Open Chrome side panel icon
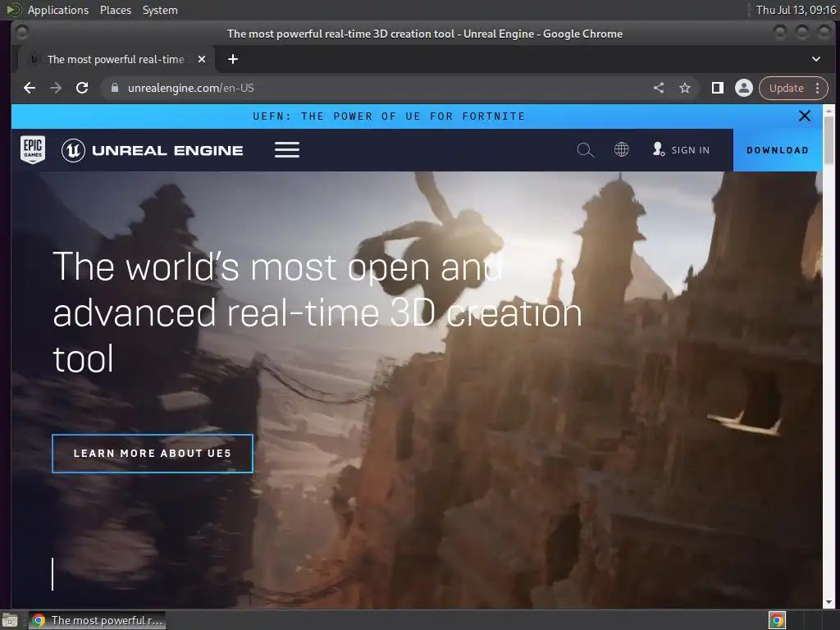Screen dimensions: 840x630 click(x=717, y=88)
